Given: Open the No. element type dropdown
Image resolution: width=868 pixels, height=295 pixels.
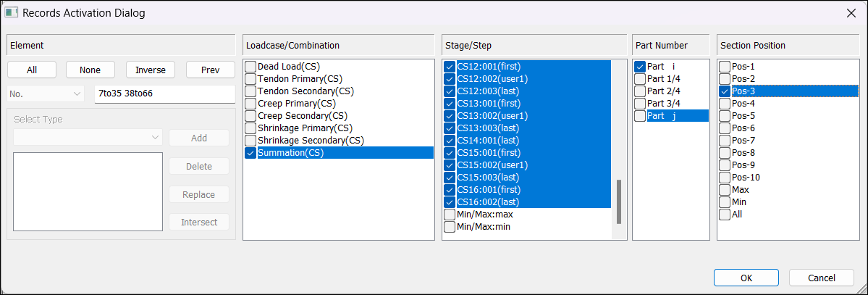Looking at the screenshot, I should pyautogui.click(x=46, y=94).
